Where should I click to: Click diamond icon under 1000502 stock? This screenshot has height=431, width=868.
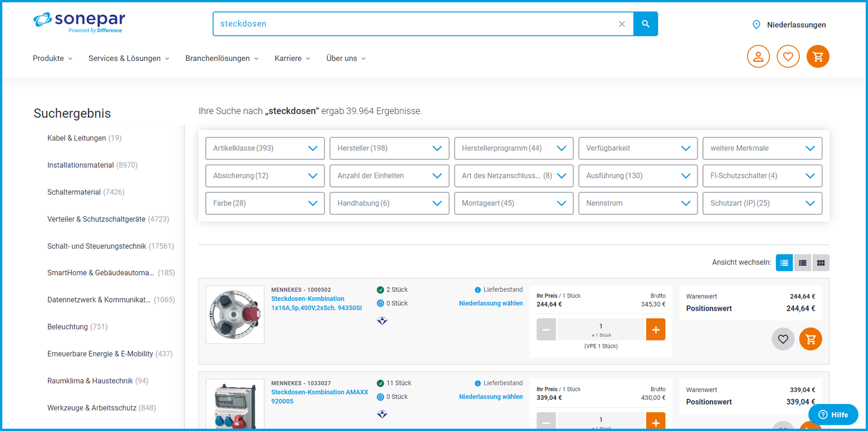click(382, 320)
